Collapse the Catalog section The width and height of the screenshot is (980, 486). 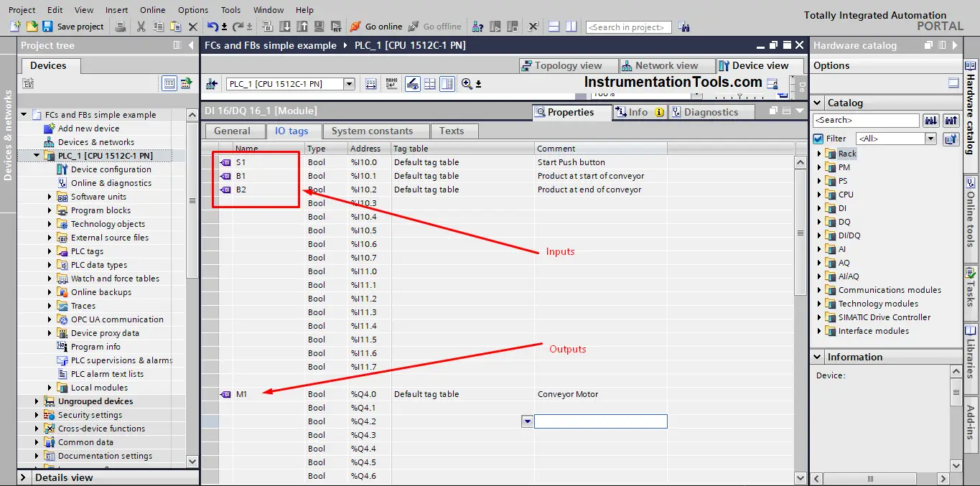tap(818, 103)
